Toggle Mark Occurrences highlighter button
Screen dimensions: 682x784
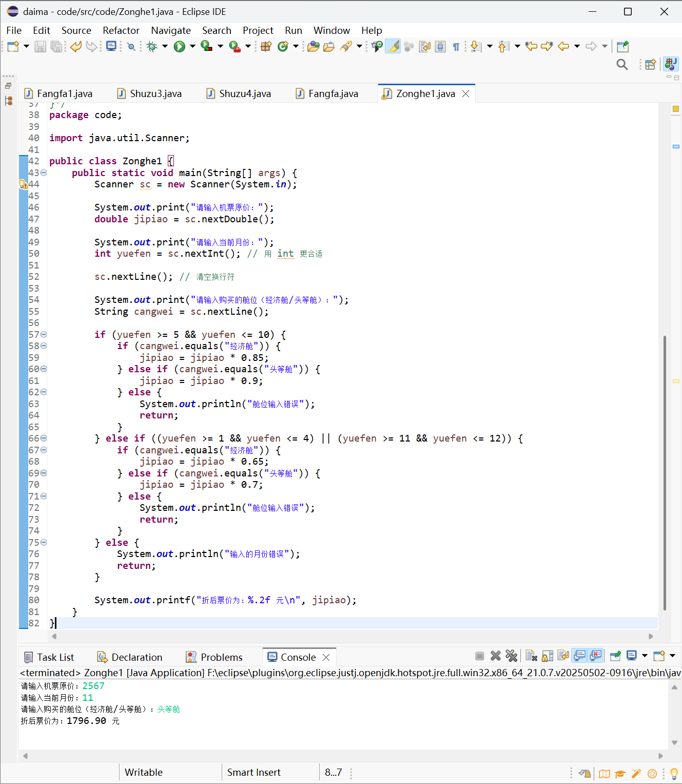point(393,47)
